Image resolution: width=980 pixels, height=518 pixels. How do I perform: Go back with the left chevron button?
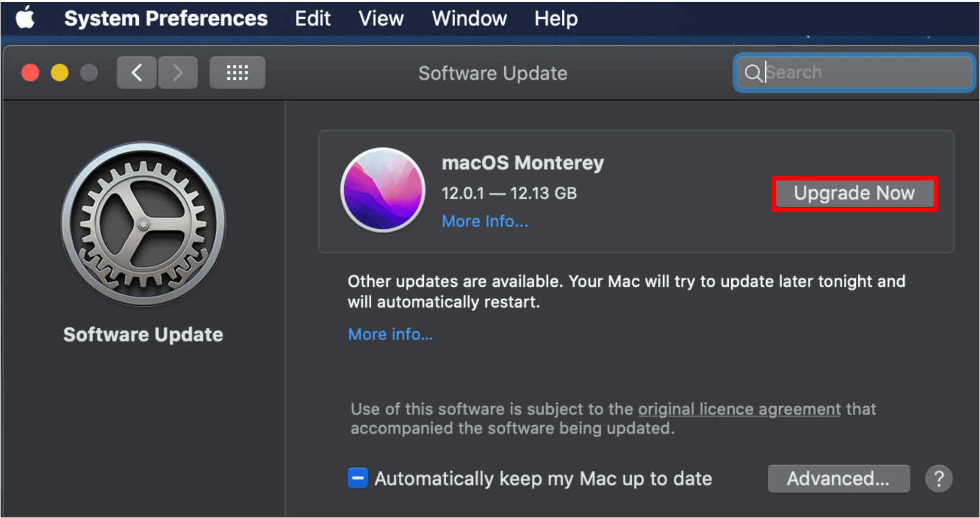pyautogui.click(x=137, y=73)
